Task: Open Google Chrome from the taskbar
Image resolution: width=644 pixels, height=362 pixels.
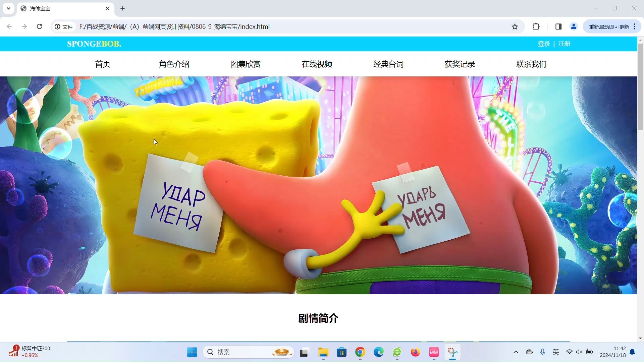Action: [360, 352]
